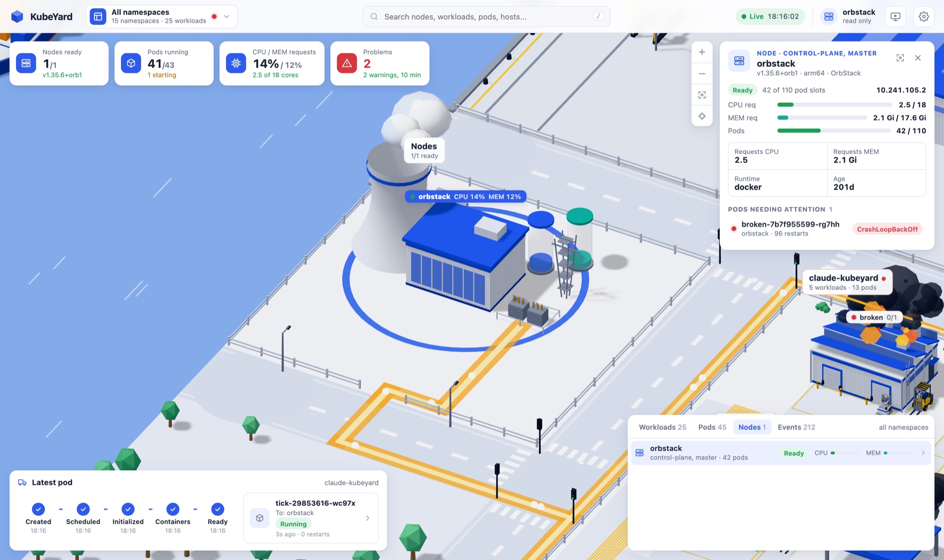Click the Ready checkmark step in Latest pod
Screen dimensions: 944x560
[x=218, y=509]
